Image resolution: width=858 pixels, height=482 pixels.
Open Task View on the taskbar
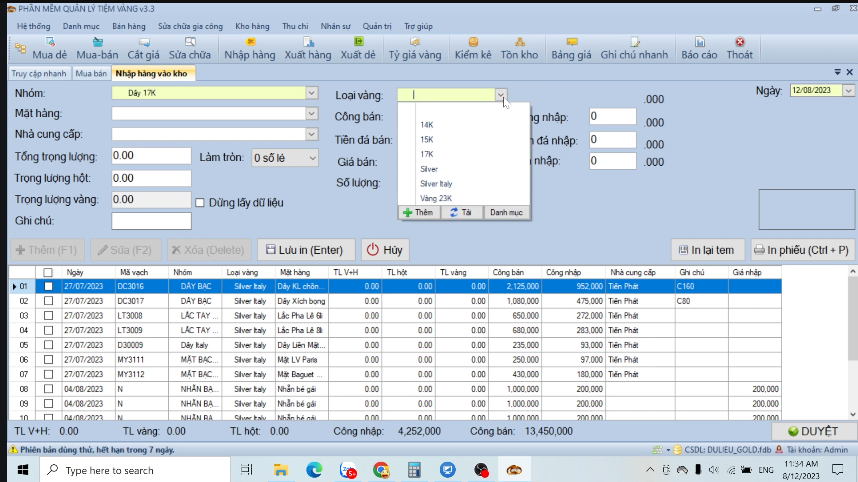tap(247, 469)
